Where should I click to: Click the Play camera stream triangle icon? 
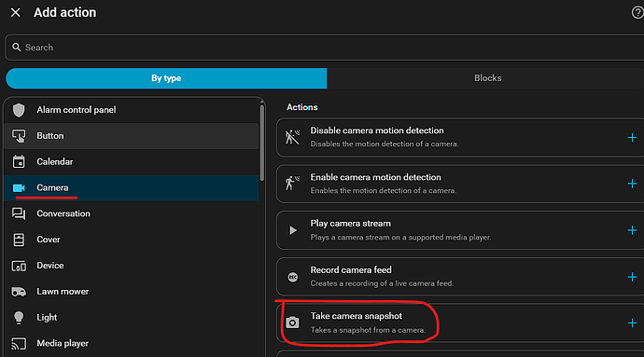coord(293,230)
